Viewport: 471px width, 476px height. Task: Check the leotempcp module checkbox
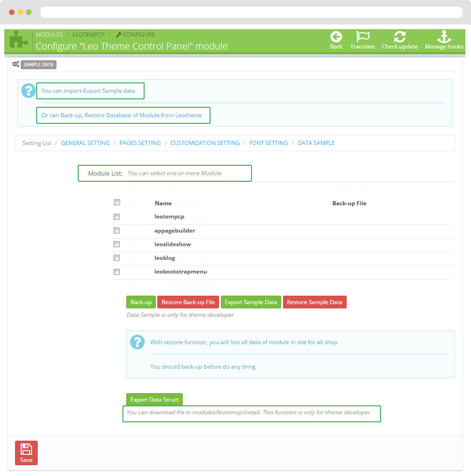coord(117,217)
